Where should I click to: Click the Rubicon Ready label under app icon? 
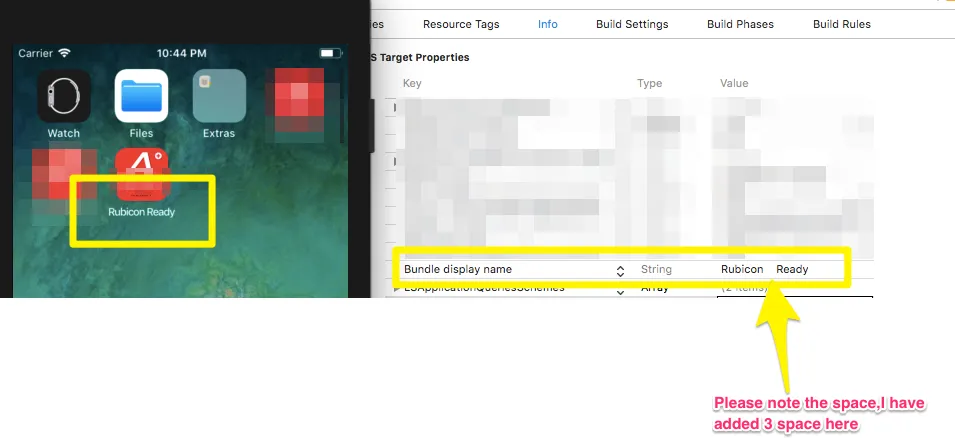click(141, 212)
